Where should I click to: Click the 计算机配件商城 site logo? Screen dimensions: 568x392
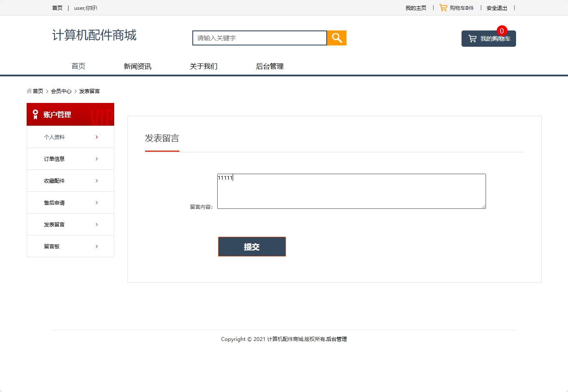(x=94, y=35)
